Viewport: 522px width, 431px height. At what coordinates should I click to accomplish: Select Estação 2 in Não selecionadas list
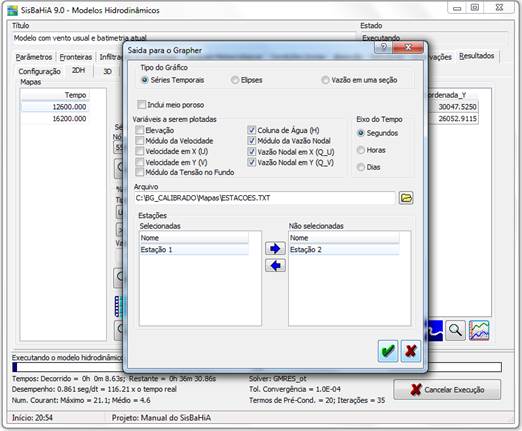(344, 250)
